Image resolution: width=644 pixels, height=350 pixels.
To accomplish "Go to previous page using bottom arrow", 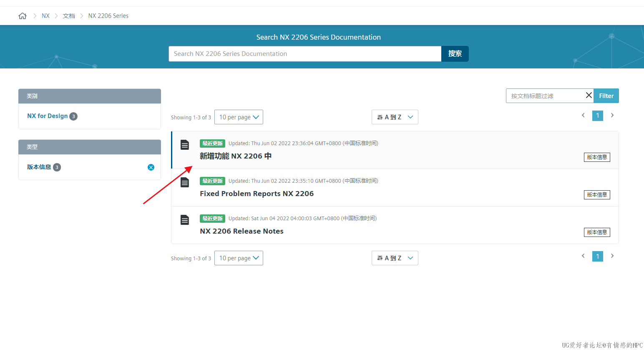I will pos(583,256).
